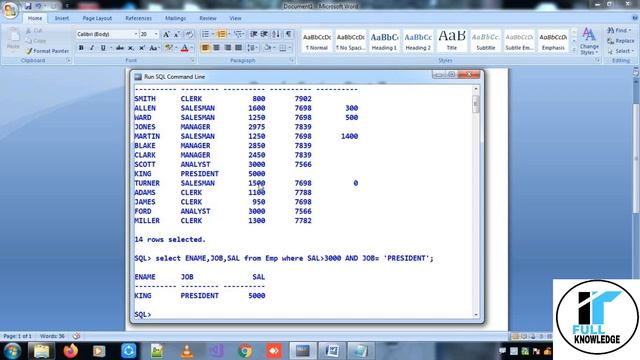Apply the Heading 1 style
This screenshot has width=640, height=360.
pos(384,41)
